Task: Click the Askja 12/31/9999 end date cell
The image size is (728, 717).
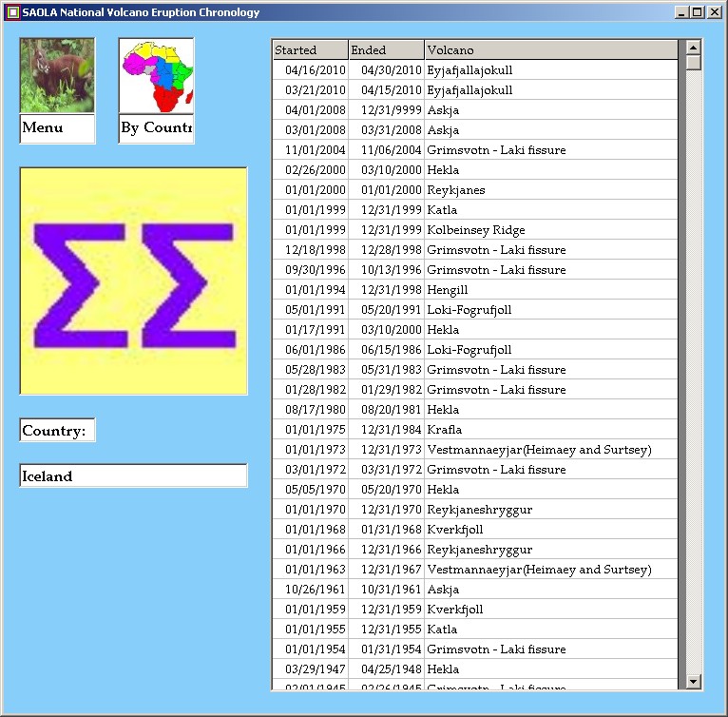Action: [385, 110]
